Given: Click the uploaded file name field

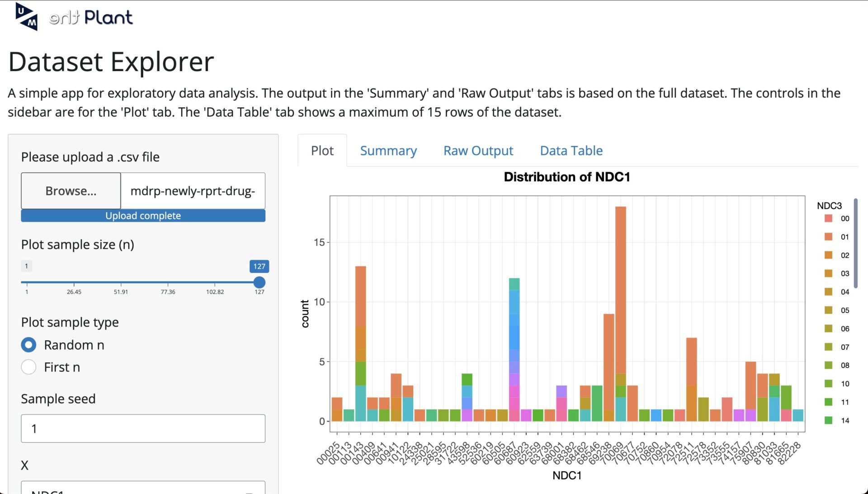Looking at the screenshot, I should 193,191.
